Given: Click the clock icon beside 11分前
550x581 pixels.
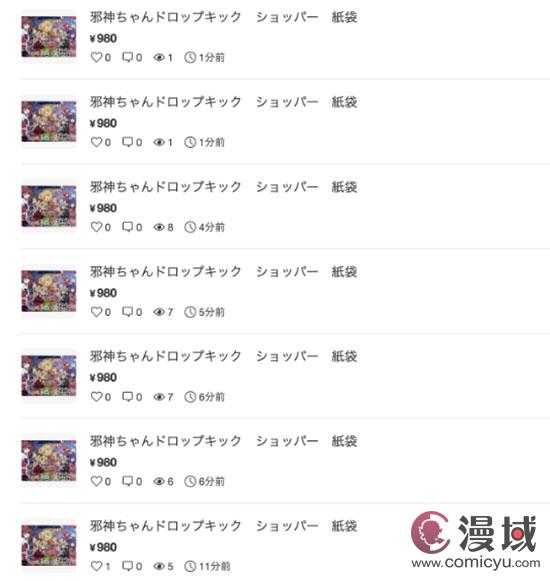Looking at the screenshot, I should [190, 566].
